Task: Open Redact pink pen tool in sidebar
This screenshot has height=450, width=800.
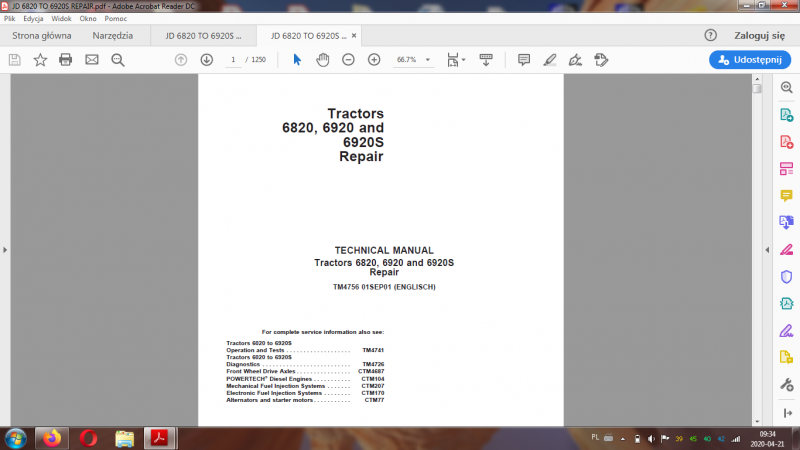Action: pyautogui.click(x=786, y=249)
